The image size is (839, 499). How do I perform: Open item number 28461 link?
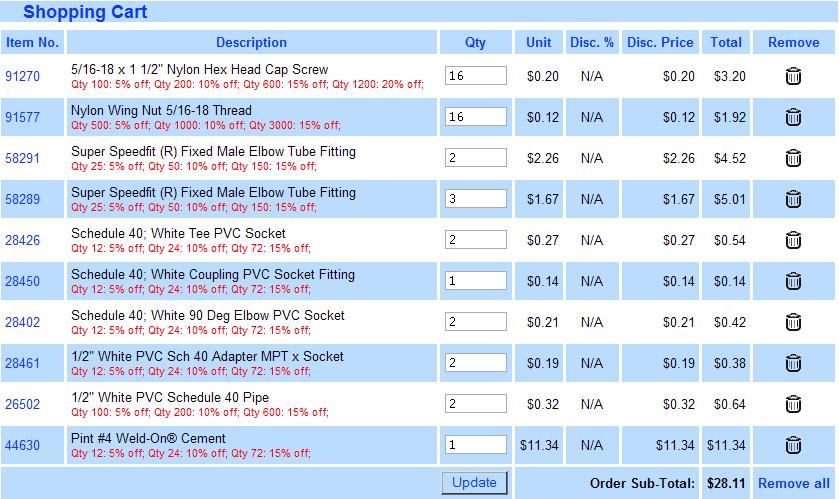coord(22,363)
